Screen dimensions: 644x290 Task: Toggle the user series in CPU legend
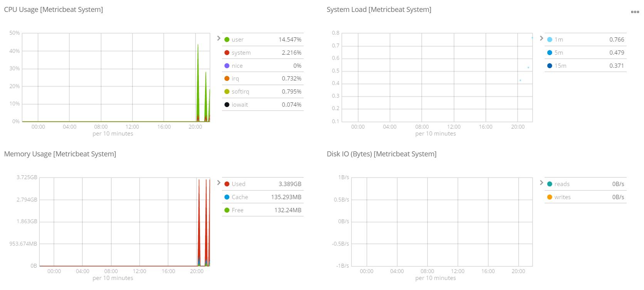[237, 40]
